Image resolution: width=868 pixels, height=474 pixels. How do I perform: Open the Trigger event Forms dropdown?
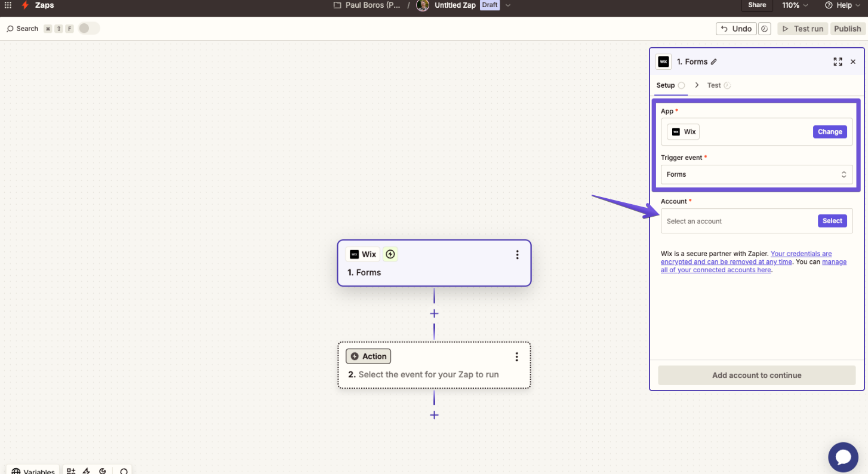pos(757,174)
